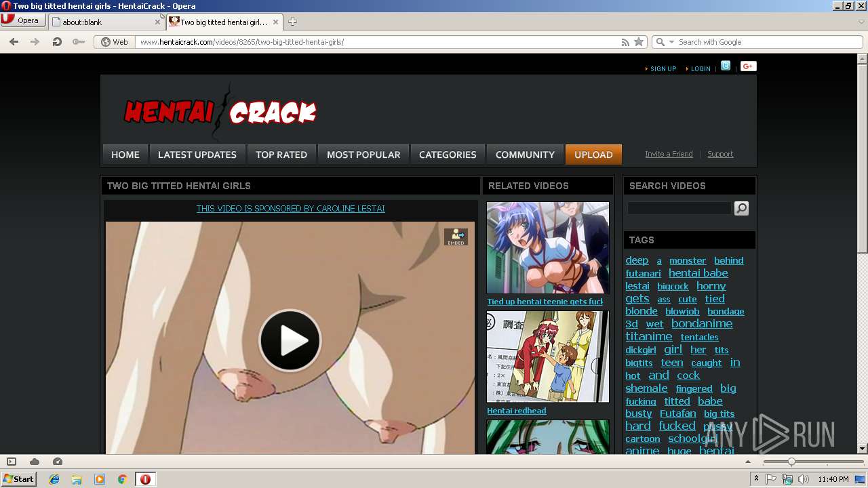The width and height of the screenshot is (868, 488).
Task: Select the HentaiCrack page tab
Action: click(224, 22)
